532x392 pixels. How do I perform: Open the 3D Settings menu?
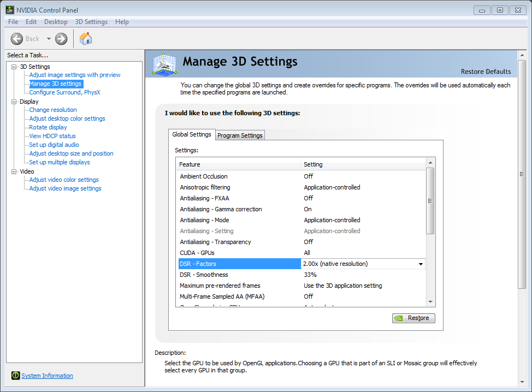tap(91, 22)
